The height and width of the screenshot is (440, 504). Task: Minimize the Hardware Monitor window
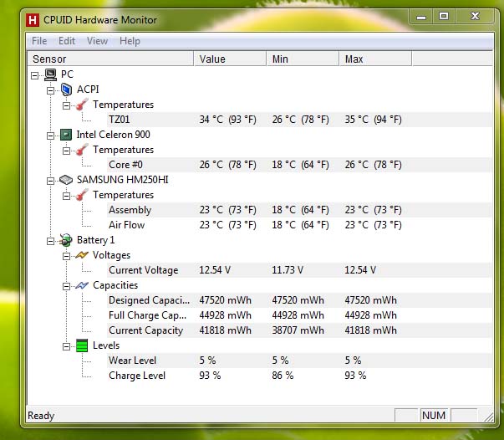click(x=421, y=17)
